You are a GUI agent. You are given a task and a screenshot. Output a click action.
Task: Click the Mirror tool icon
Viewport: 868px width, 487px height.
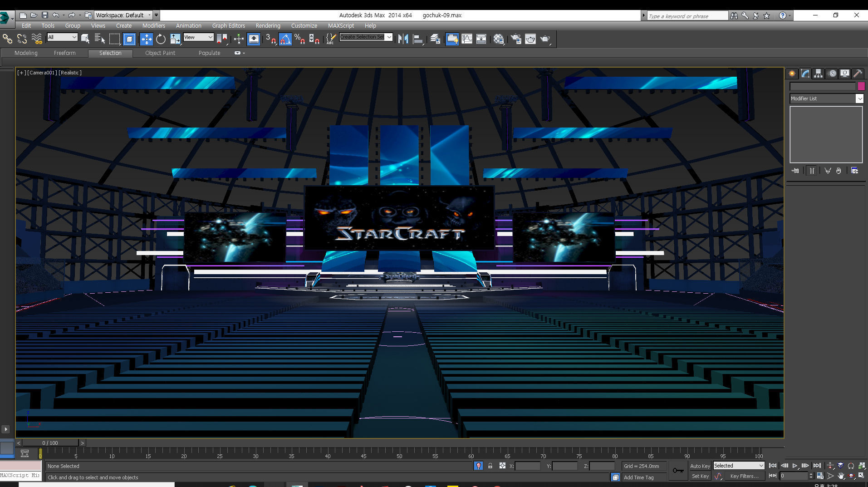pos(402,39)
